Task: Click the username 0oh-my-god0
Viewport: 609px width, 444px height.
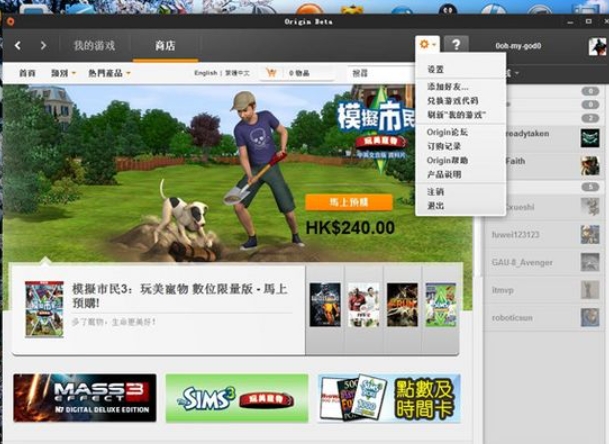Action: (x=518, y=46)
